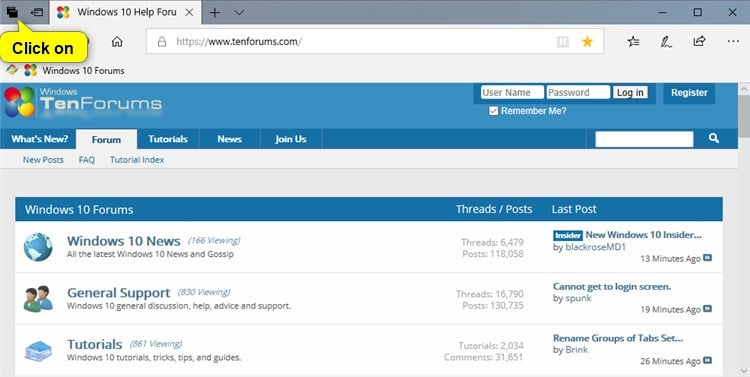Open Tutorial Index link

137,160
